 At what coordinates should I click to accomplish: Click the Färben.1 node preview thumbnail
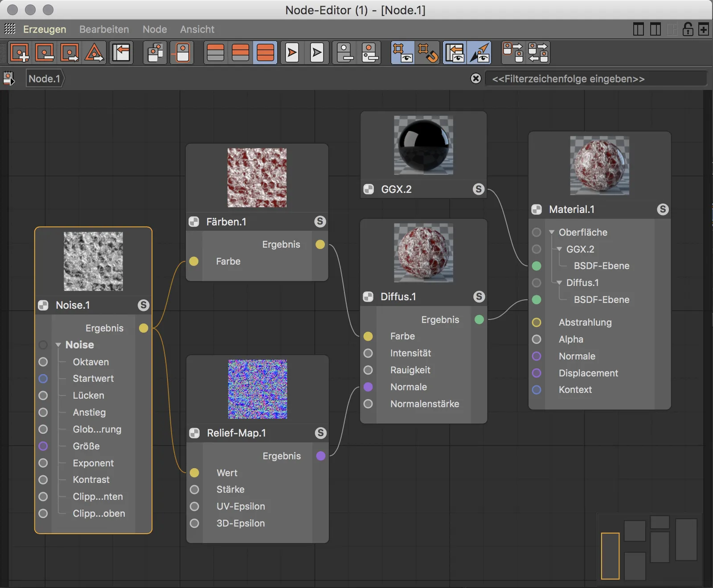[x=257, y=178]
